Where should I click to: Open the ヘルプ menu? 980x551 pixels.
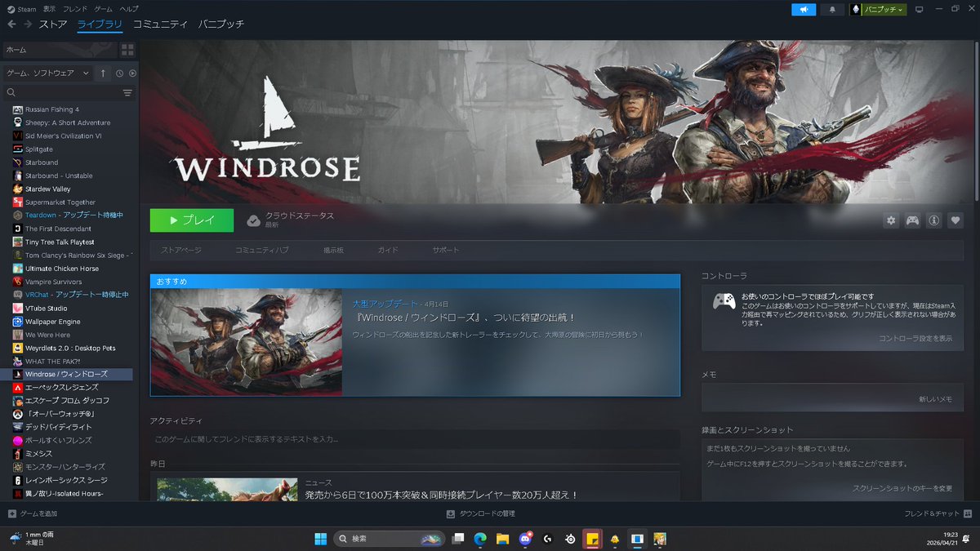[x=129, y=8]
